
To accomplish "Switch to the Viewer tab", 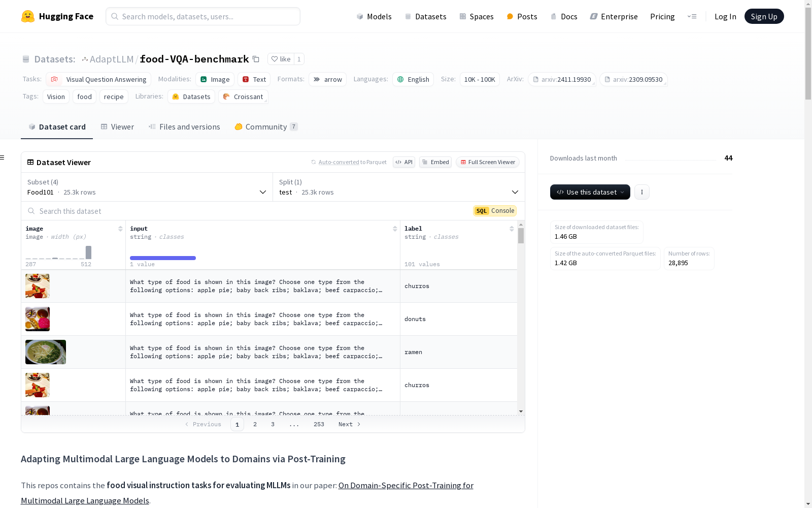I will coord(117,127).
